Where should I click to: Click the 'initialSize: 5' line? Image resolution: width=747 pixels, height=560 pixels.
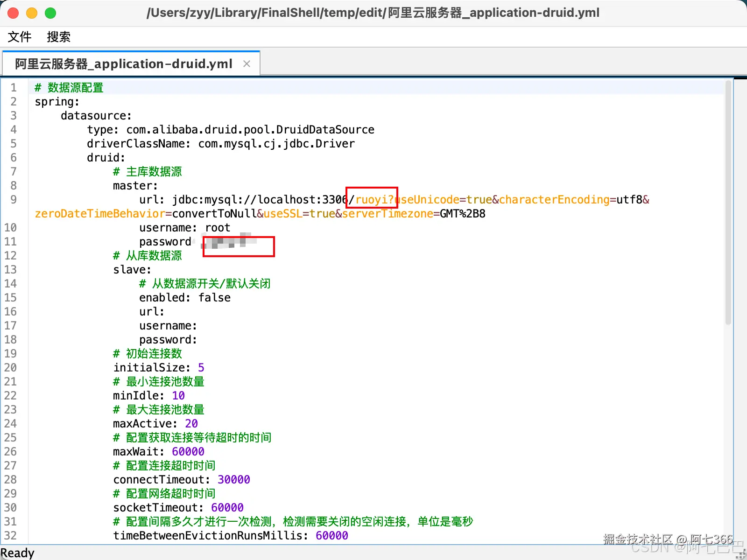159,368
